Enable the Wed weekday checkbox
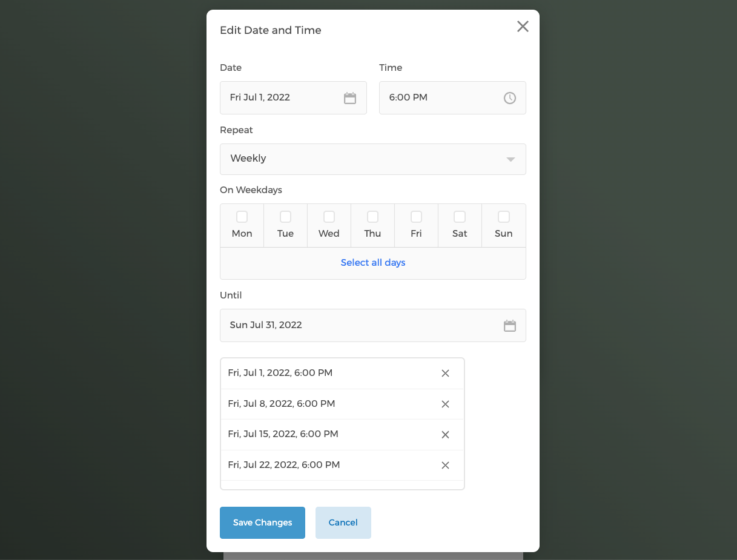The image size is (737, 560). [x=329, y=217]
